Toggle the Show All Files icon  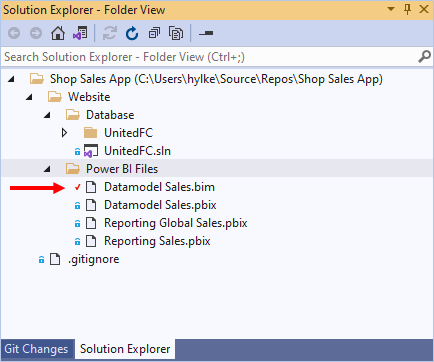(x=176, y=33)
